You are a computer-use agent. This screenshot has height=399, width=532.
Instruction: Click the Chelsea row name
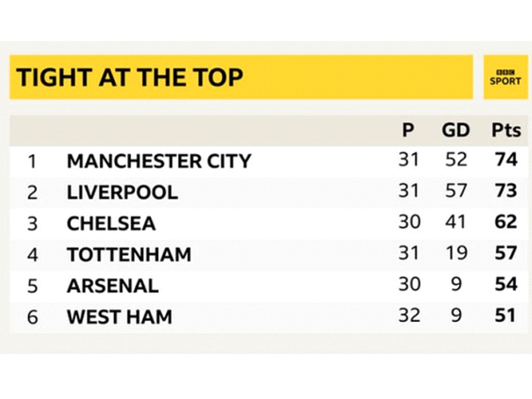point(111,223)
